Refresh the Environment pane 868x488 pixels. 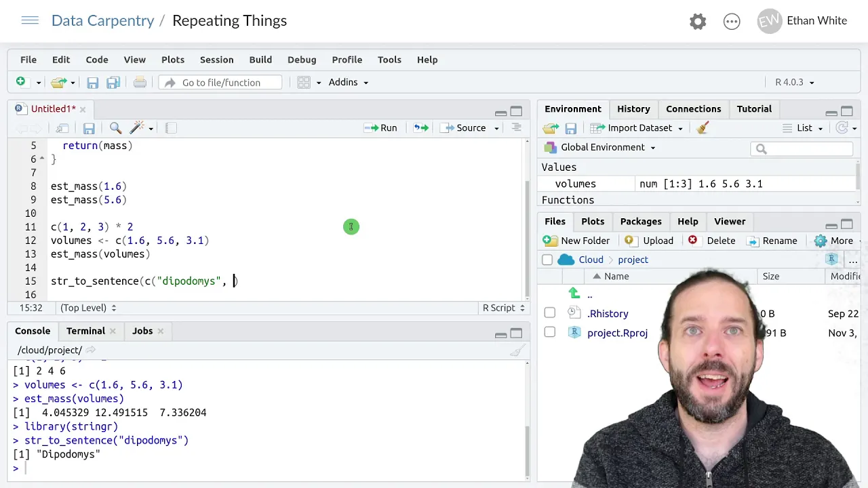click(x=842, y=128)
